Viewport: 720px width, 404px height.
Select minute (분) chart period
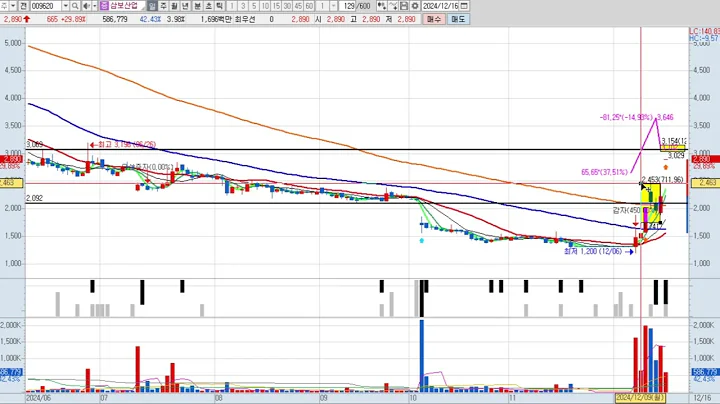point(197,6)
